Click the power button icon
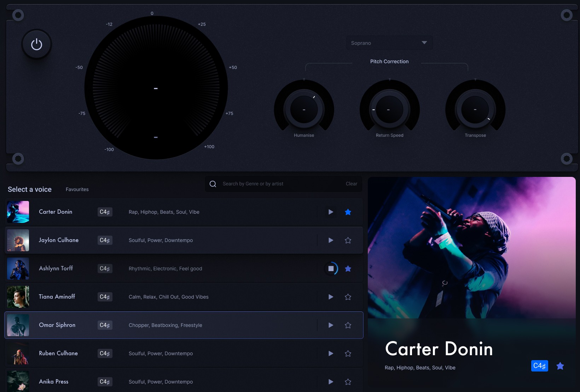This screenshot has width=580, height=392. click(36, 44)
